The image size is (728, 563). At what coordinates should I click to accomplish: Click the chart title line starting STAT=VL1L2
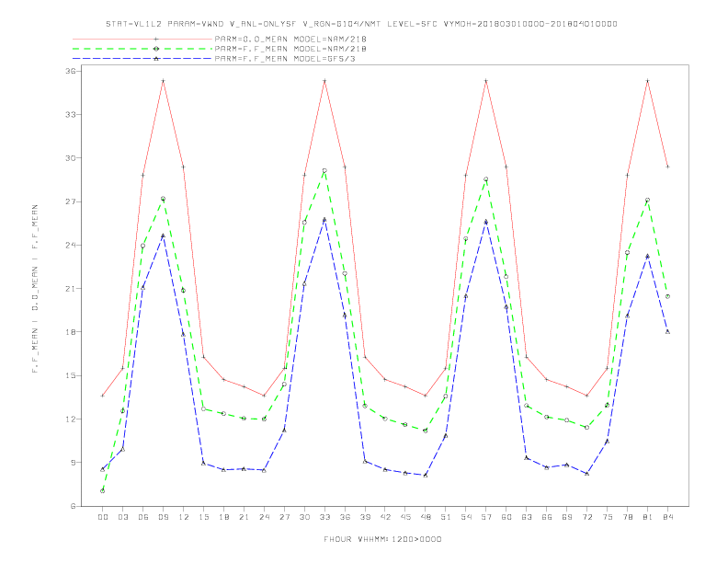pos(361,24)
